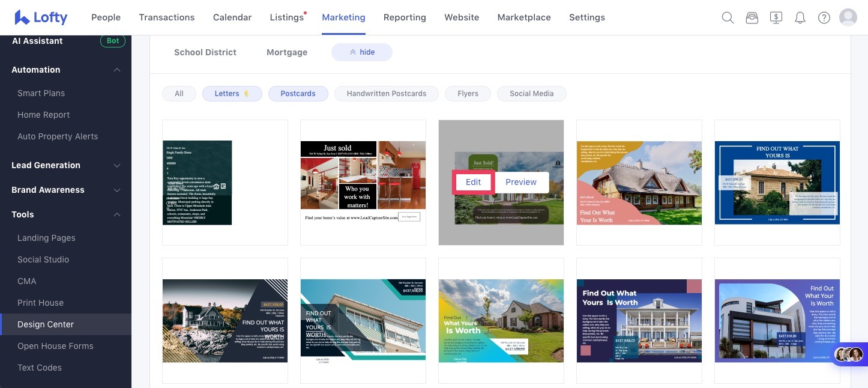Click the Lofty logo icon
The image size is (868, 388).
tap(22, 17)
